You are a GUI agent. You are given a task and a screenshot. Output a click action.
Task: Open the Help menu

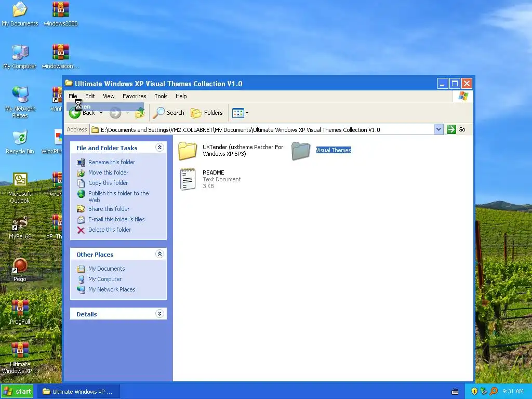pos(181,96)
